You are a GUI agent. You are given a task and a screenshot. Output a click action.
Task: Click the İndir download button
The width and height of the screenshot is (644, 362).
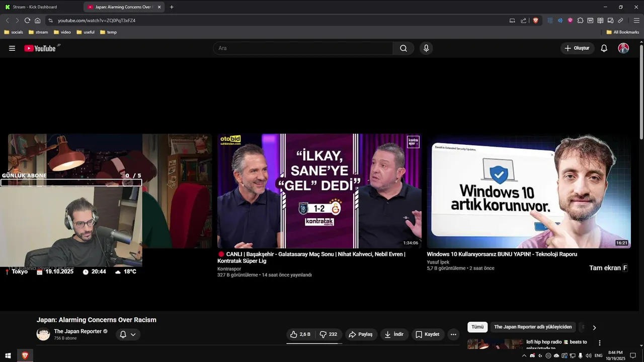(394, 334)
